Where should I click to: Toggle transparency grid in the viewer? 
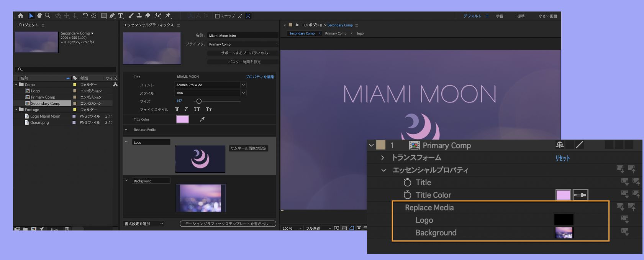click(344, 228)
